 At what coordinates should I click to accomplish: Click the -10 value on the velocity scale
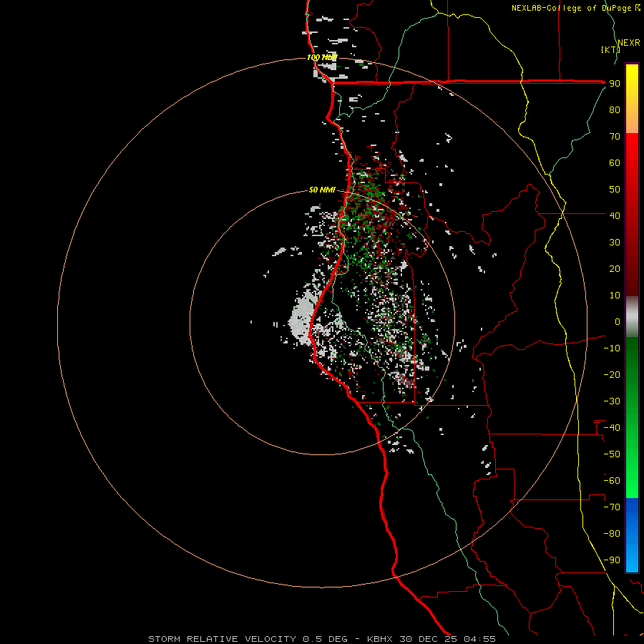tap(612, 348)
